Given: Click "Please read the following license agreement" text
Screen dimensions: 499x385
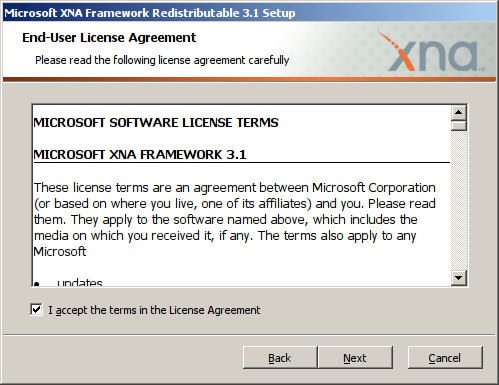Looking at the screenshot, I should pos(162,60).
